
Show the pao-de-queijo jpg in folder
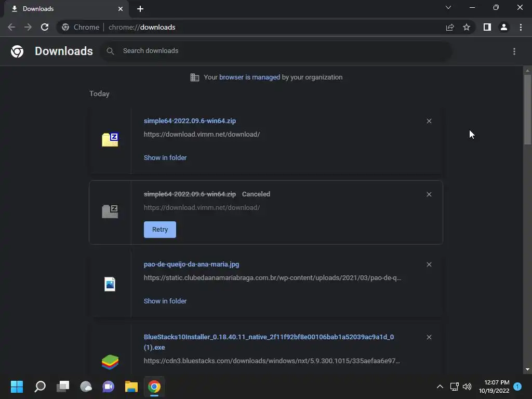tap(165, 301)
